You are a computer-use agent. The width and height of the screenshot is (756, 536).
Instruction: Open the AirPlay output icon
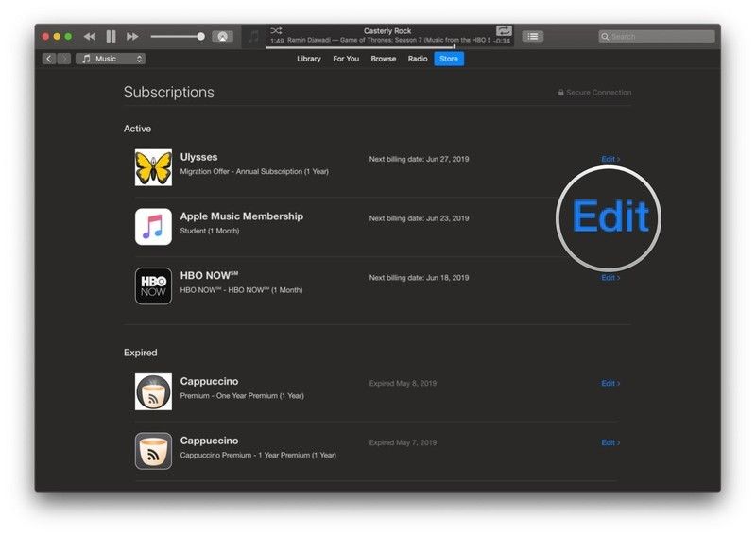click(x=222, y=36)
